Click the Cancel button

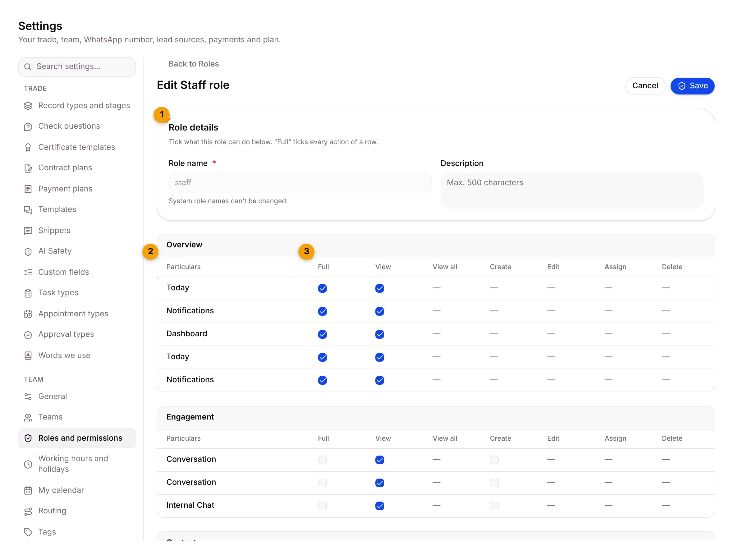coord(645,86)
